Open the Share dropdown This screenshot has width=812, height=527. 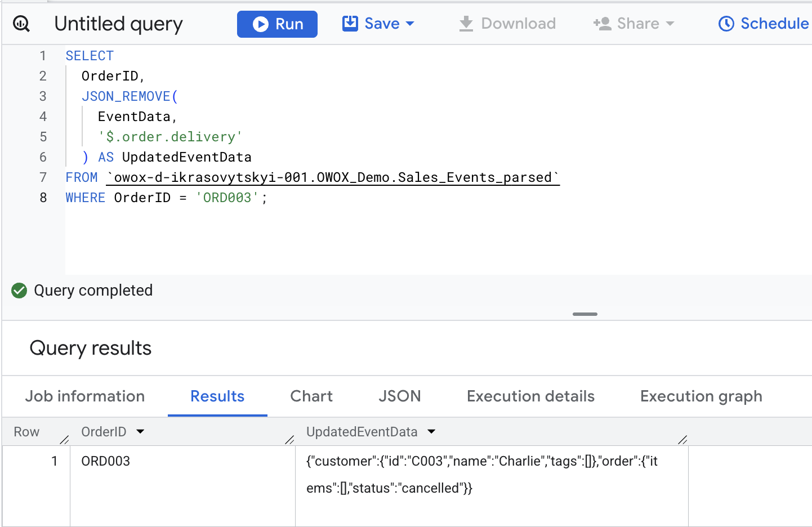[x=633, y=24]
